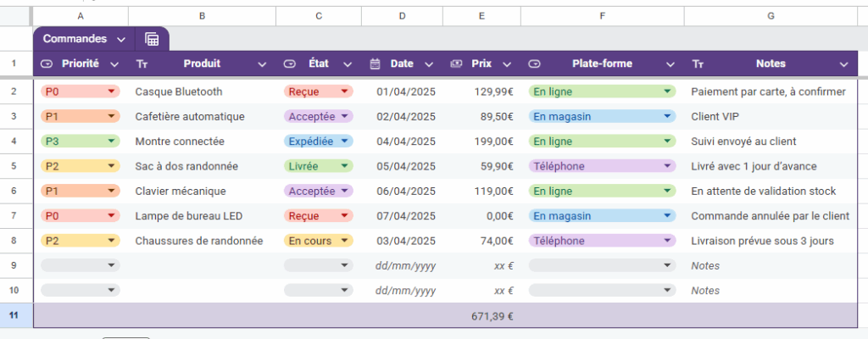
Task: Open the Acceptée status chip for Cafetière automatique
Action: coord(319,116)
